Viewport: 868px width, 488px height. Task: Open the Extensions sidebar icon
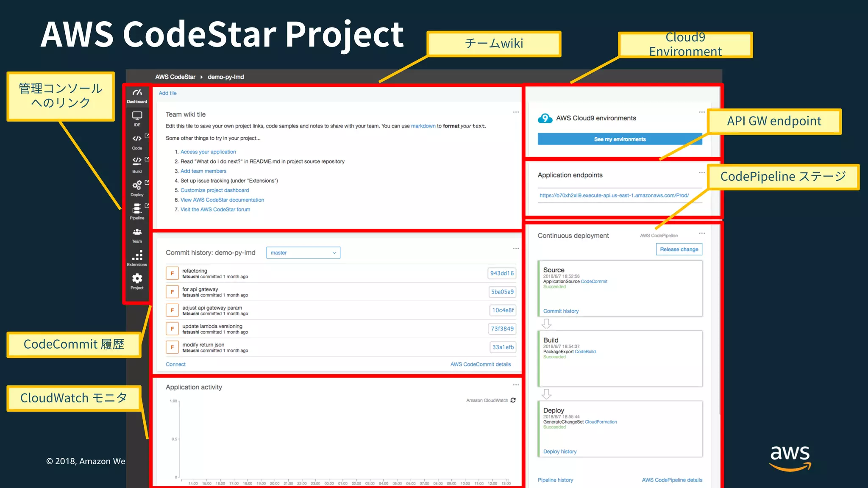[x=137, y=256]
